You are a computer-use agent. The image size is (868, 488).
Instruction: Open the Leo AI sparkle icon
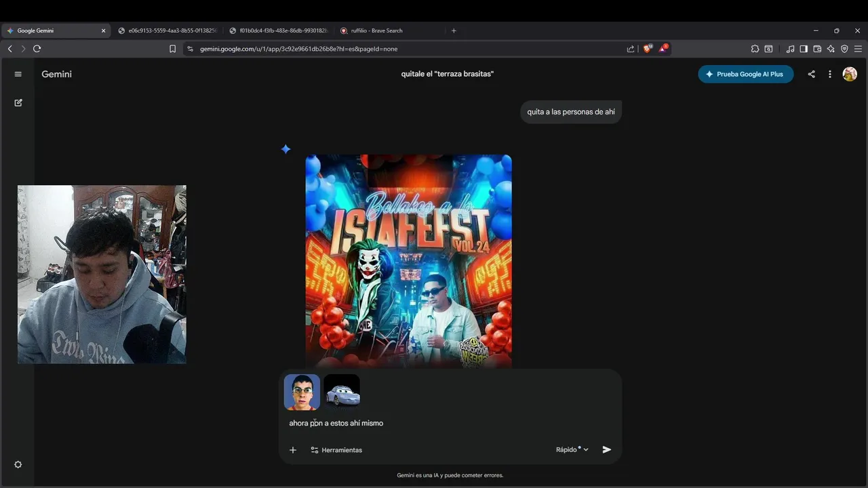tap(831, 49)
